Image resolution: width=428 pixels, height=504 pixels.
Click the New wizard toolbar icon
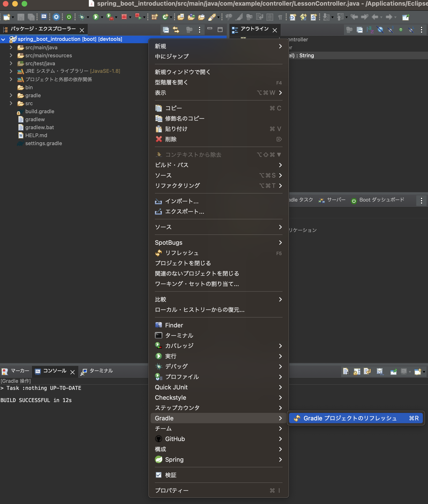(x=6, y=17)
